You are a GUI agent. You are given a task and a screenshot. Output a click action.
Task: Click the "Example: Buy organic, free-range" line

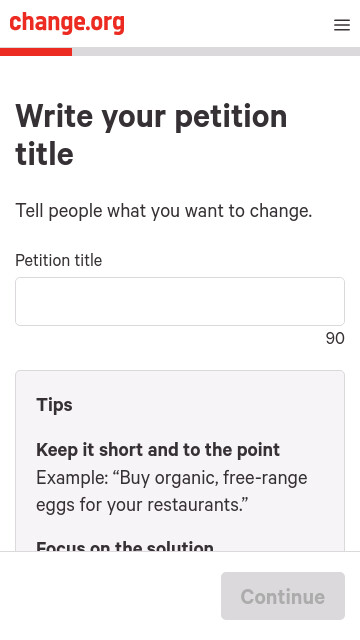point(172,478)
